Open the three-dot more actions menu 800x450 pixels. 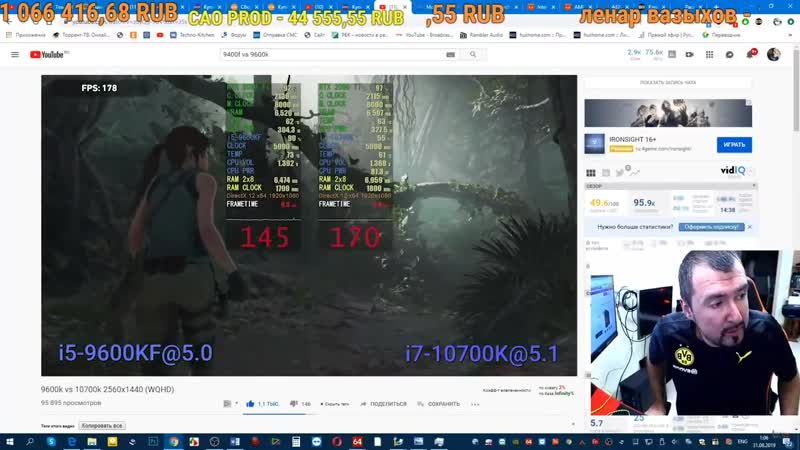point(475,404)
